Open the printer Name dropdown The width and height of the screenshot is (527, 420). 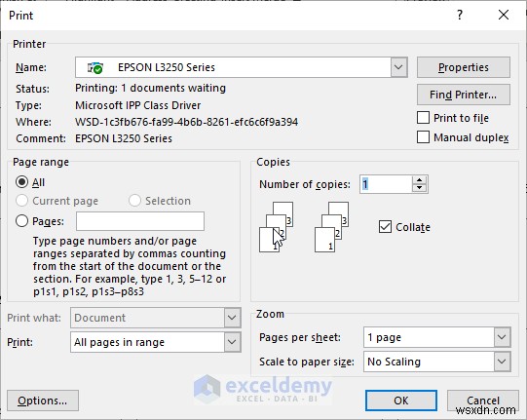[x=398, y=67]
